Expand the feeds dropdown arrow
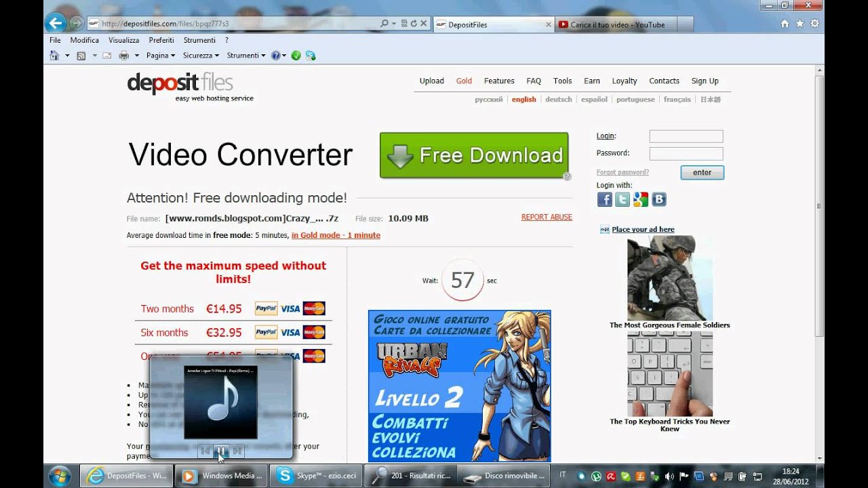The width and height of the screenshot is (868, 488). [94, 56]
